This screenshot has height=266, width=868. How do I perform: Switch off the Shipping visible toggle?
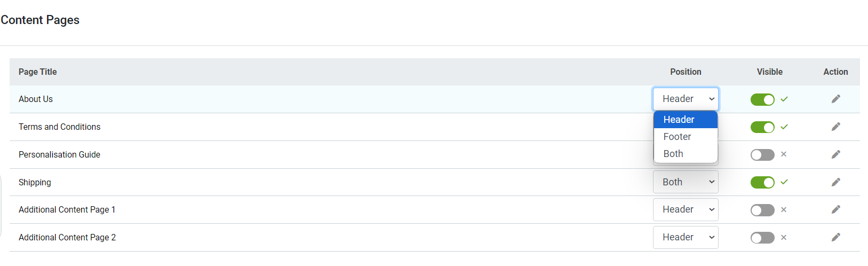[762, 183]
